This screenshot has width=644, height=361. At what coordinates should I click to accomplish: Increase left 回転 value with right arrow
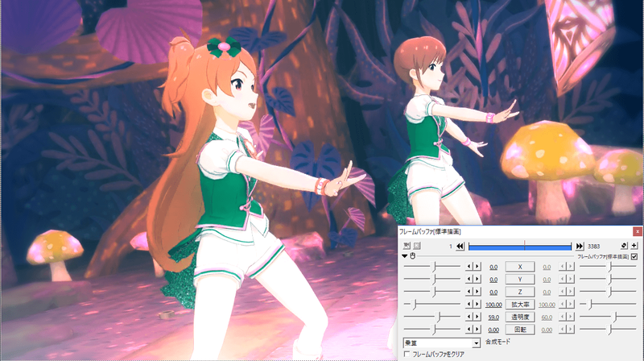click(x=477, y=330)
